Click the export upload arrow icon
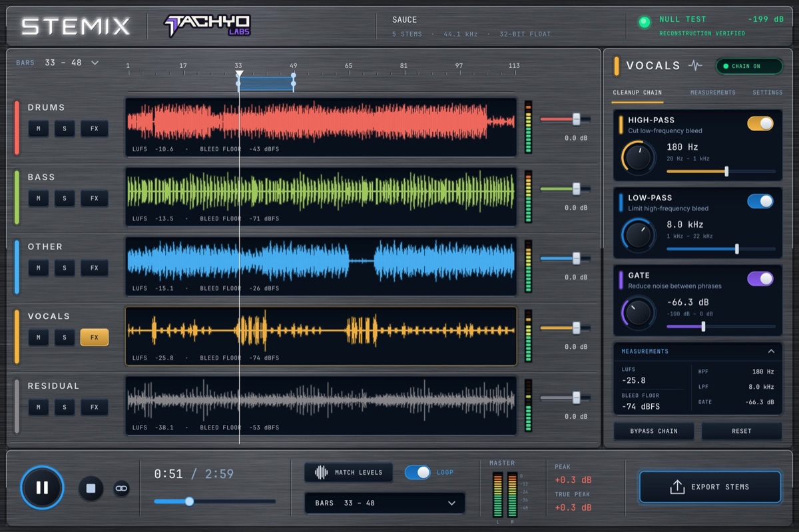 click(x=677, y=487)
